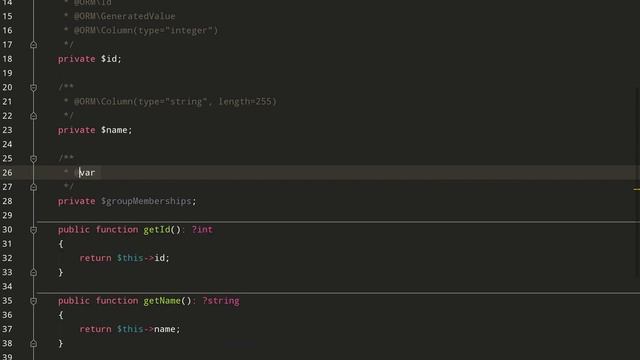
Task: Fold the comment starting at line 20
Action: pos(33,87)
